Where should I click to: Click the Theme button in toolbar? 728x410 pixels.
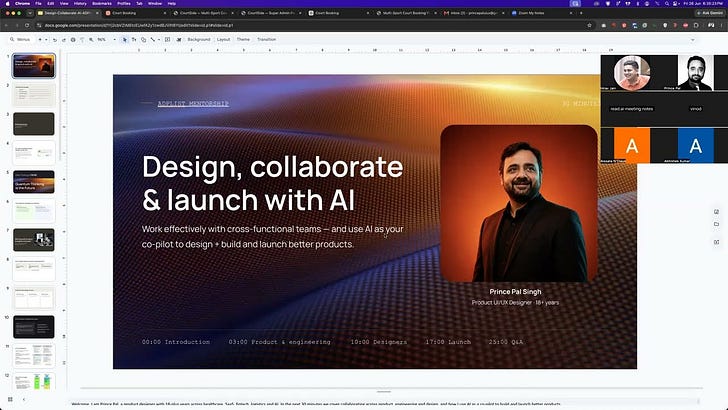pos(243,40)
